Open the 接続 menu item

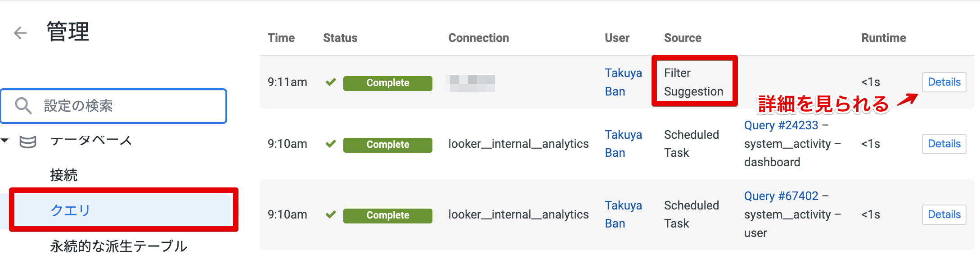pyautogui.click(x=64, y=175)
